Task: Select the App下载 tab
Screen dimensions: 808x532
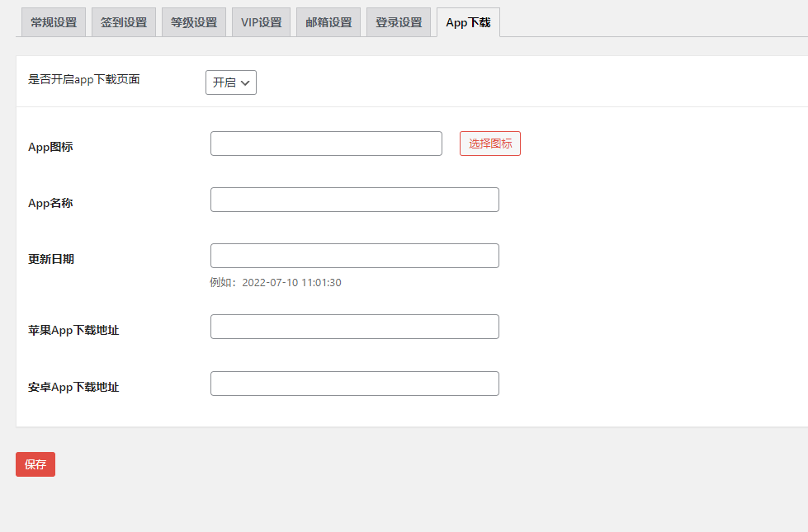Action: click(468, 22)
